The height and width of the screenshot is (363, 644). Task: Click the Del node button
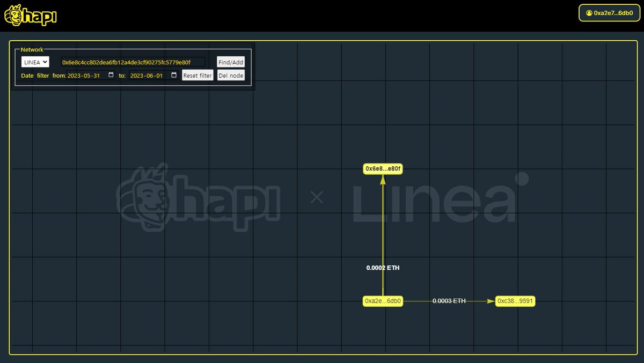[x=231, y=76]
